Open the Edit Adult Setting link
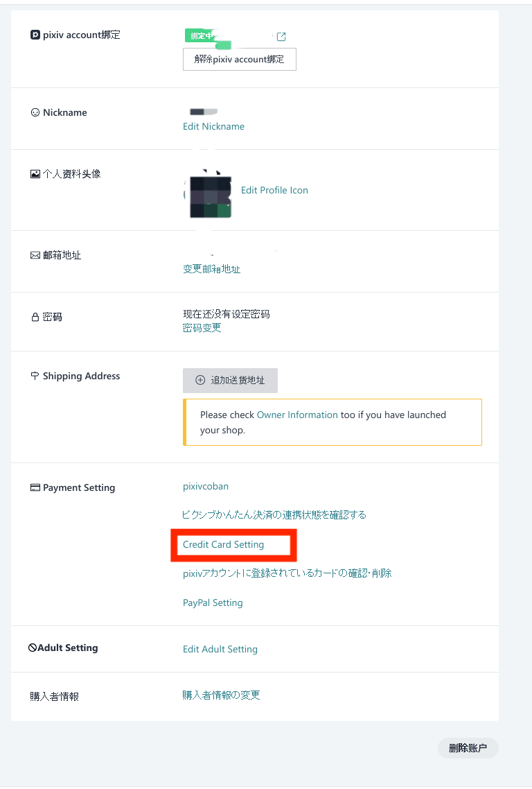 coord(220,649)
